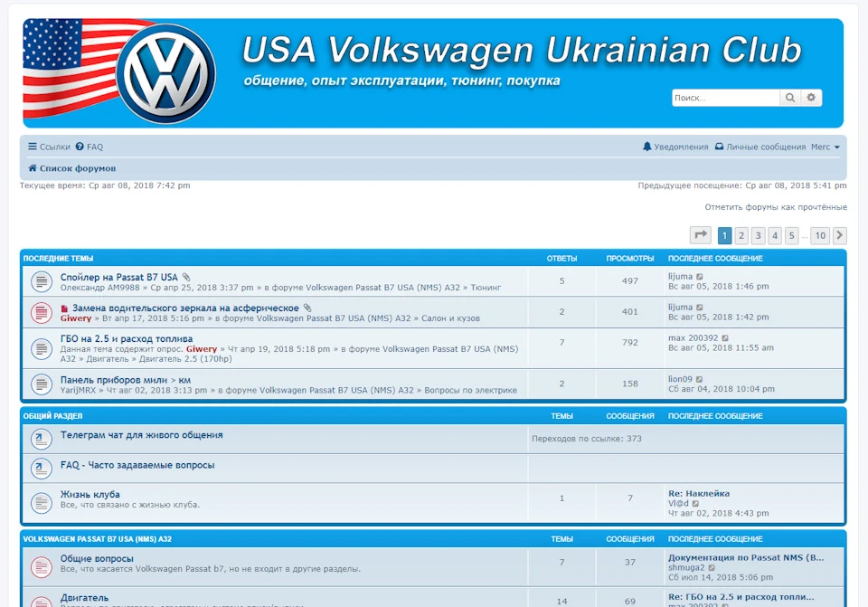The image size is (868, 607).
Task: Click link icon beside FAQ - Часто задаваемые вопросы
Action: [x=41, y=469]
